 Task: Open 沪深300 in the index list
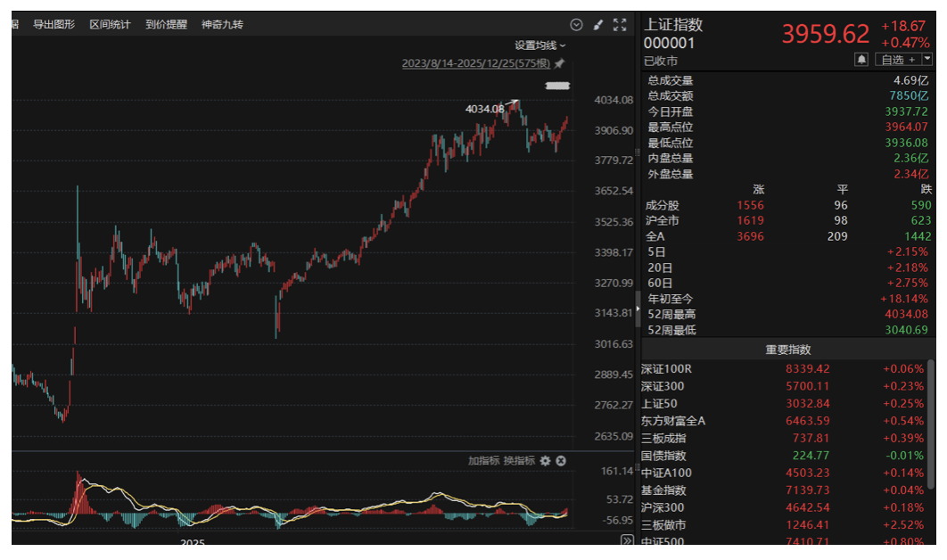[664, 507]
